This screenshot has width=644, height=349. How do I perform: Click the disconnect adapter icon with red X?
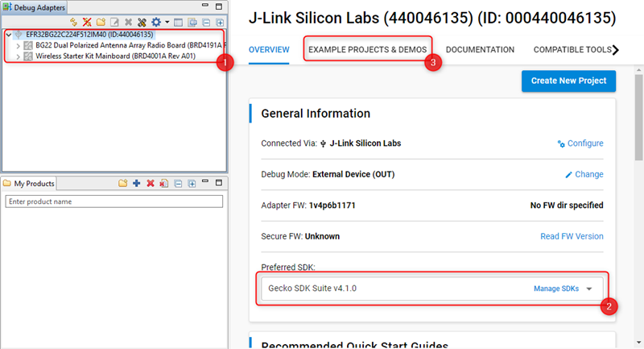click(86, 22)
